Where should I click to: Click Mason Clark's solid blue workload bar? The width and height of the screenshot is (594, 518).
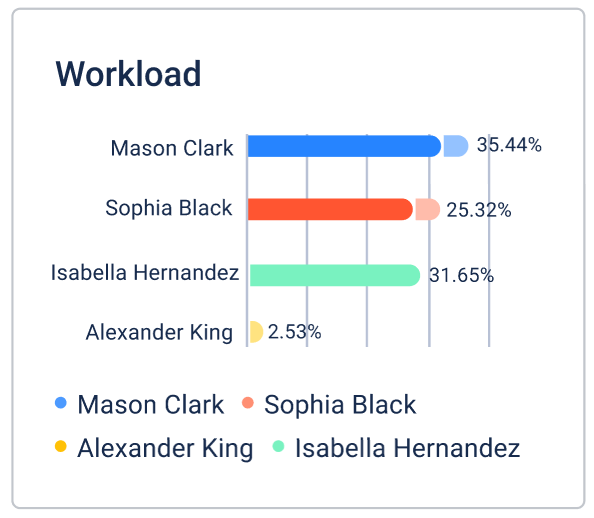click(344, 146)
